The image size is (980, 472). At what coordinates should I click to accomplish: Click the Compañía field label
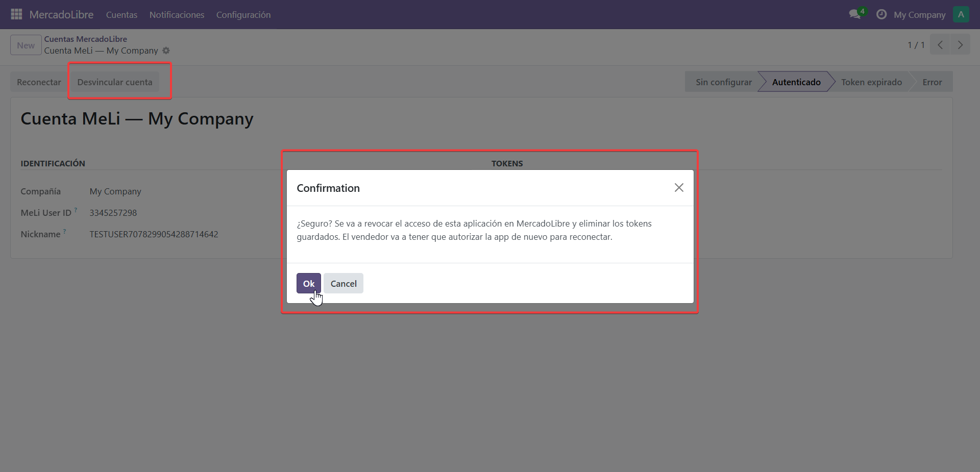click(41, 191)
